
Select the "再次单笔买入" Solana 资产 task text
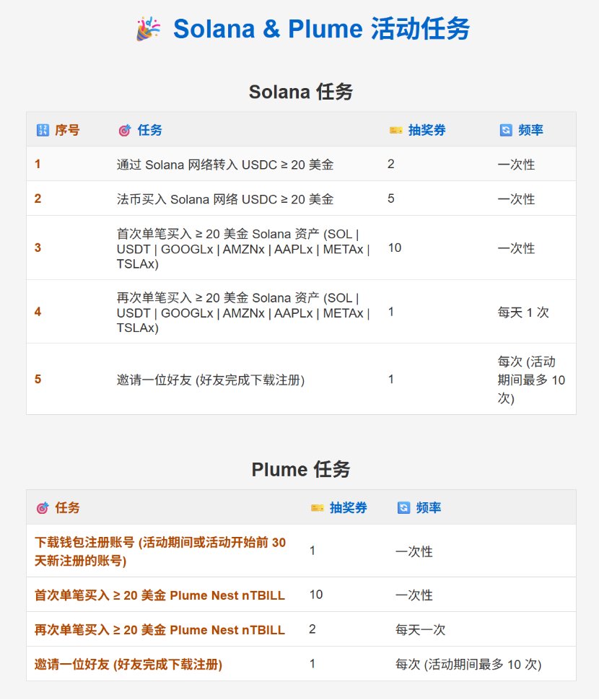(x=242, y=312)
